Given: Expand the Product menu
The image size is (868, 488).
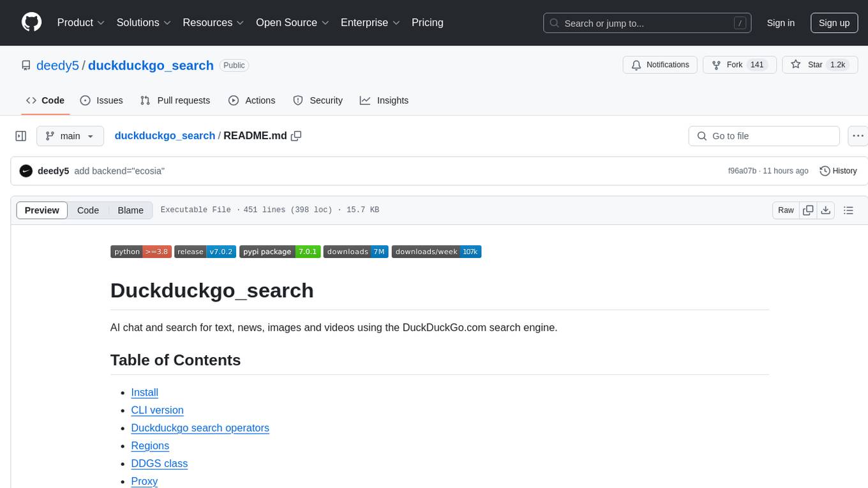Looking at the screenshot, I should pyautogui.click(x=81, y=22).
